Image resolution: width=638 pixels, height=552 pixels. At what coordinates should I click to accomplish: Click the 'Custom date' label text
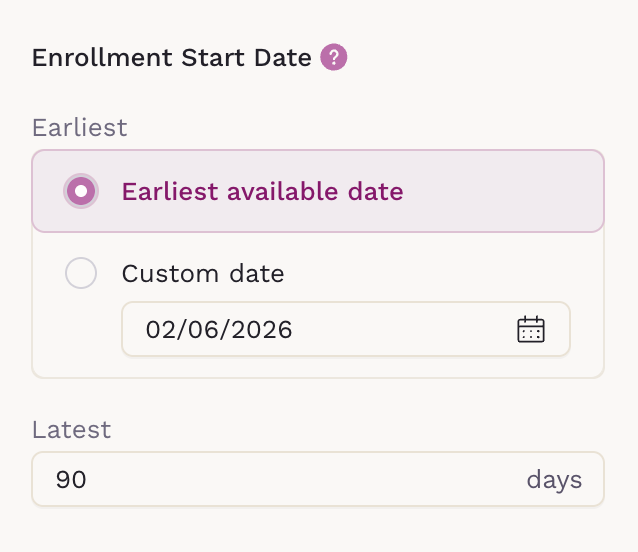click(x=203, y=273)
